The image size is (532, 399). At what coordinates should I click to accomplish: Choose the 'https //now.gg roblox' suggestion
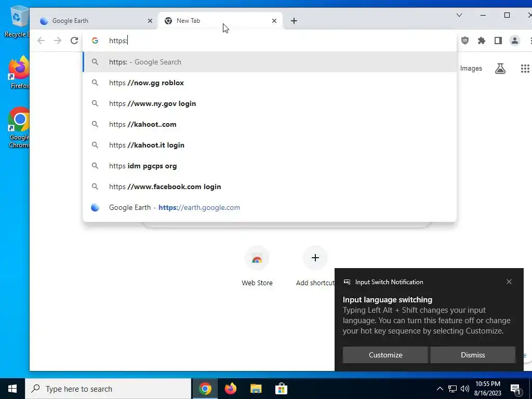[x=270, y=83]
